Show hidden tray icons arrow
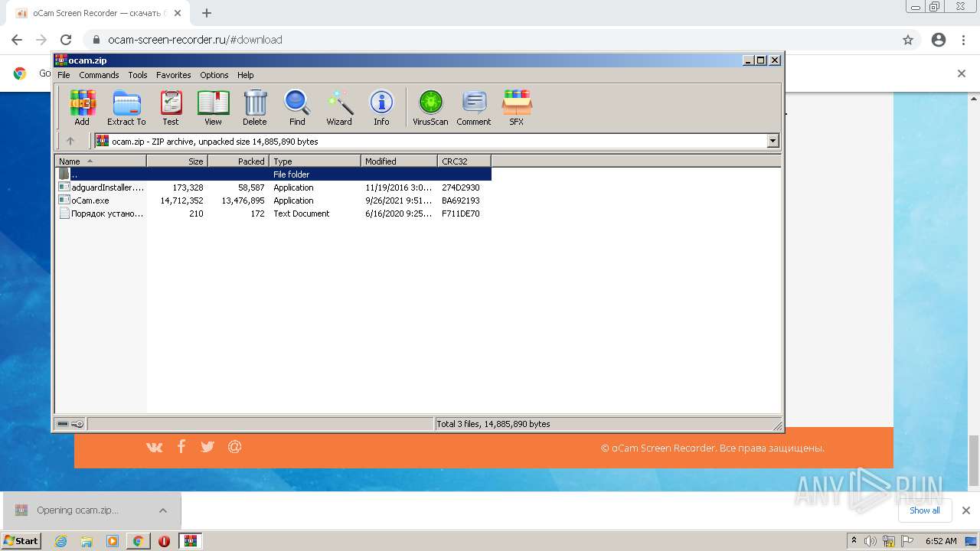The image size is (980, 551). (854, 541)
